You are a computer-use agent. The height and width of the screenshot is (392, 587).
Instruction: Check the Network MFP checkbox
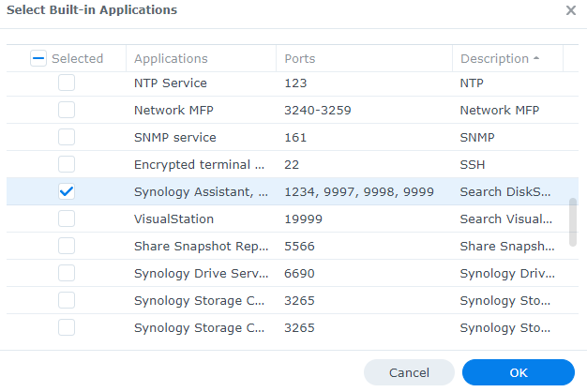67,110
